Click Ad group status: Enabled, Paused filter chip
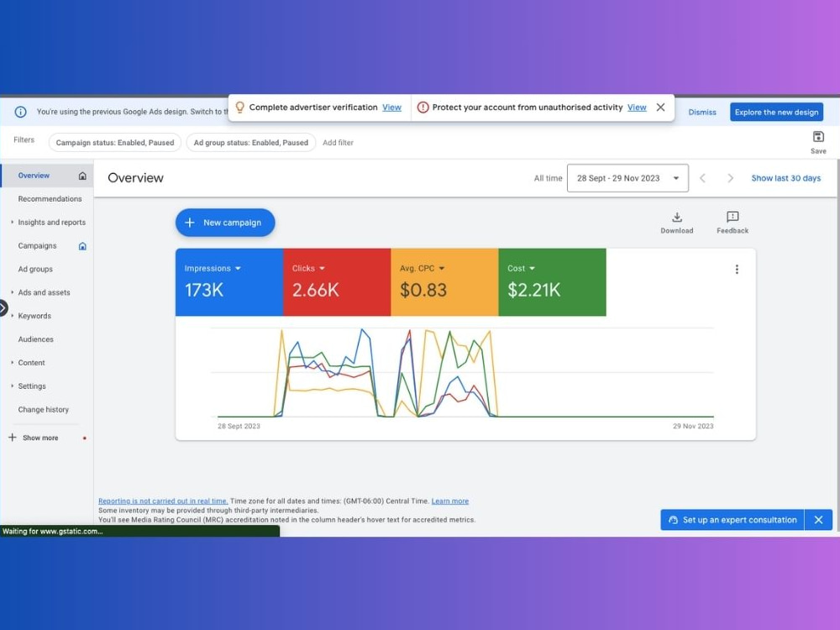840x630 pixels. pos(250,143)
